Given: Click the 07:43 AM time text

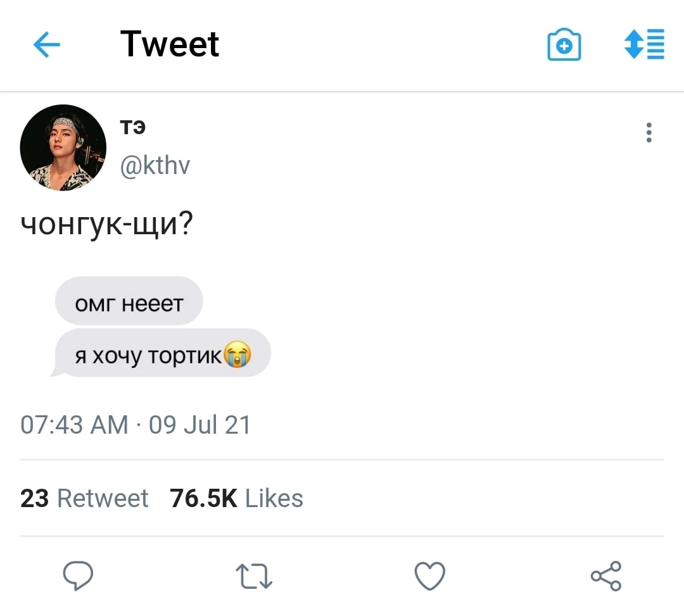Looking at the screenshot, I should (75, 424).
